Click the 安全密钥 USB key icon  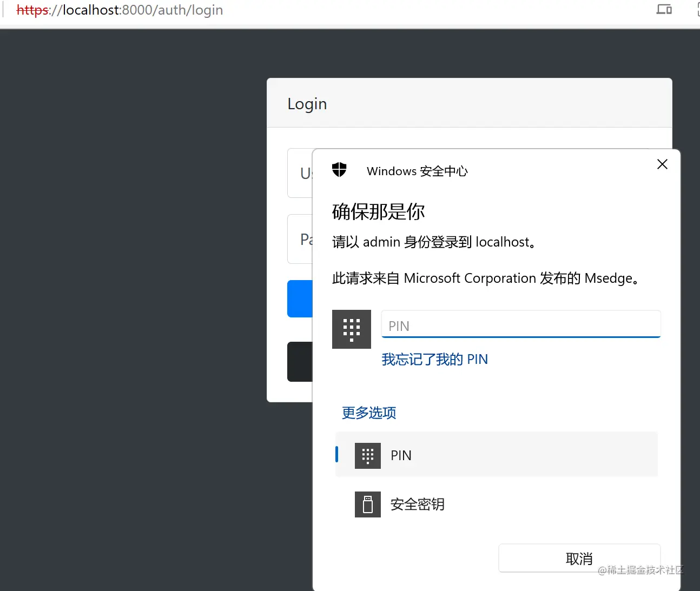point(368,504)
